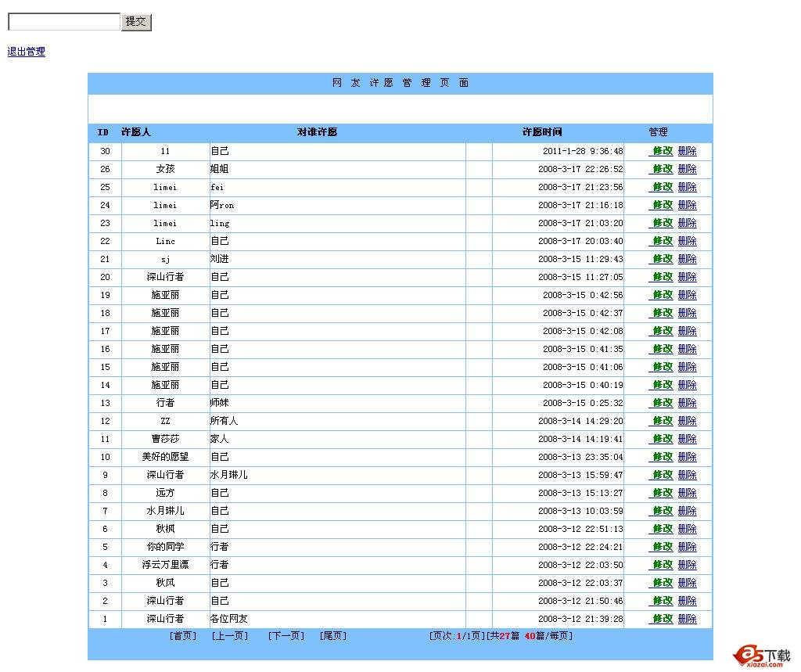Delete the 师妹 row ID 13 via 删除
The height and width of the screenshot is (672, 801).
pyautogui.click(x=687, y=403)
